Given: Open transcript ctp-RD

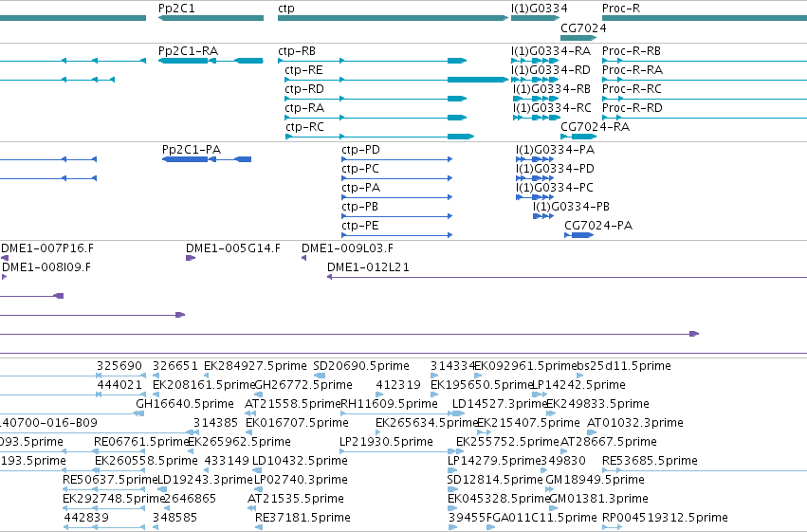Looking at the screenshot, I should point(304,89).
